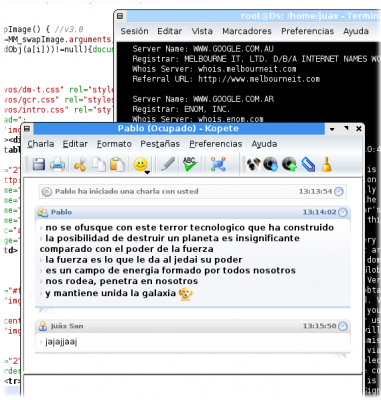Open the Sesión menu in Terminal window

pyautogui.click(x=134, y=31)
